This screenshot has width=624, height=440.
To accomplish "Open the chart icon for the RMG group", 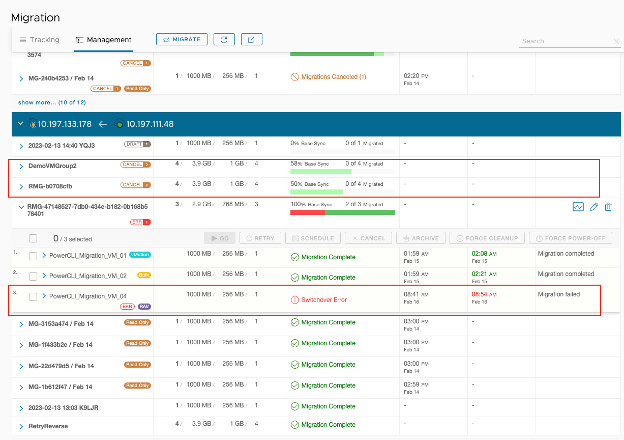I will (578, 207).
